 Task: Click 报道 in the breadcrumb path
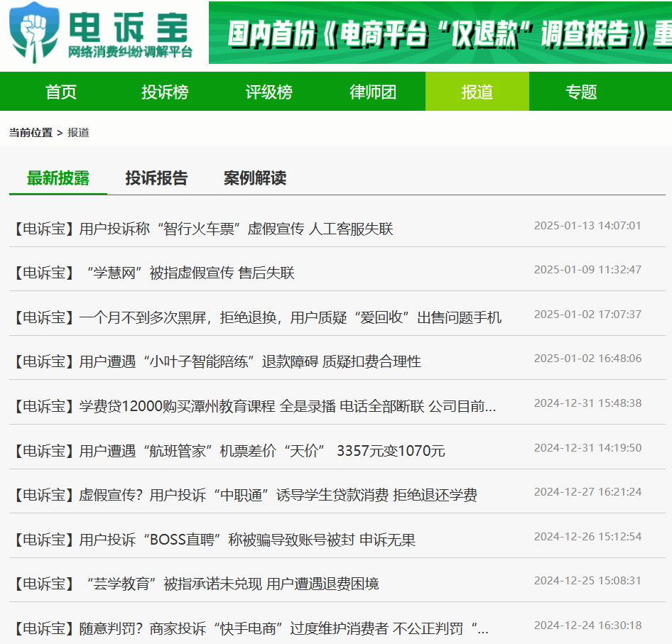78,133
